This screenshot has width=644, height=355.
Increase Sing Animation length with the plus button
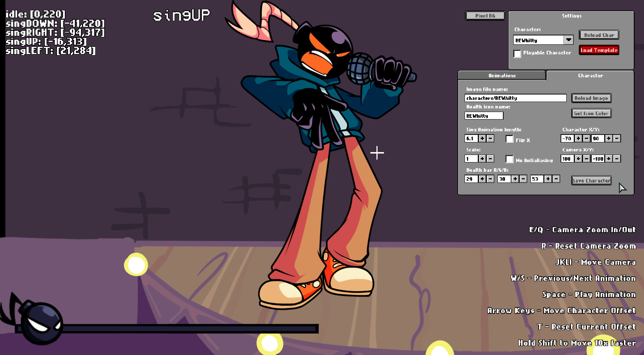482,138
